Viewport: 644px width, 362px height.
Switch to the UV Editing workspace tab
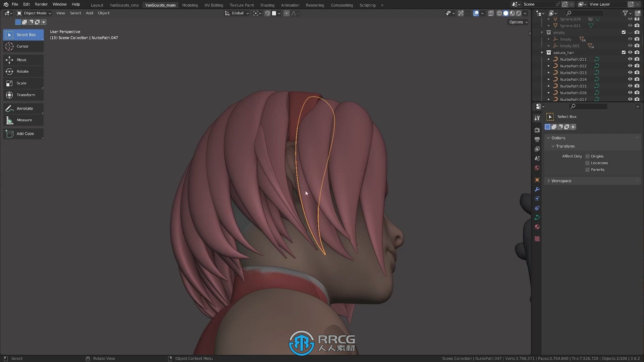point(214,5)
